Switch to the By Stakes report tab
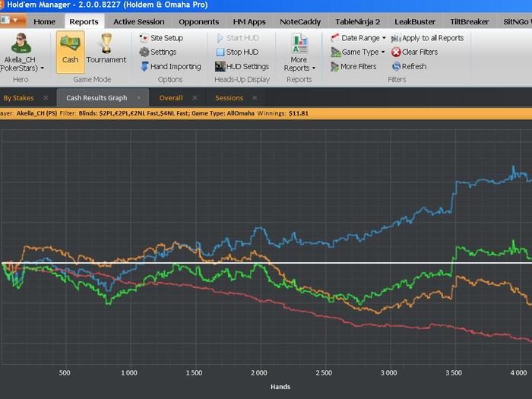The image size is (532, 399). click(19, 98)
